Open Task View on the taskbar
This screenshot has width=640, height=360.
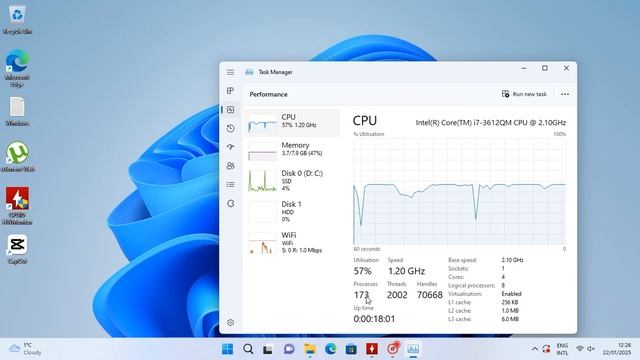(x=268, y=349)
